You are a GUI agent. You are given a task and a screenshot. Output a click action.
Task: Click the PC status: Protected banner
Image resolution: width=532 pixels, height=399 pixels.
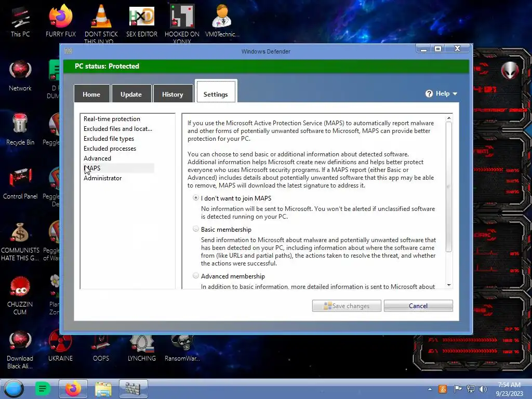(266, 66)
